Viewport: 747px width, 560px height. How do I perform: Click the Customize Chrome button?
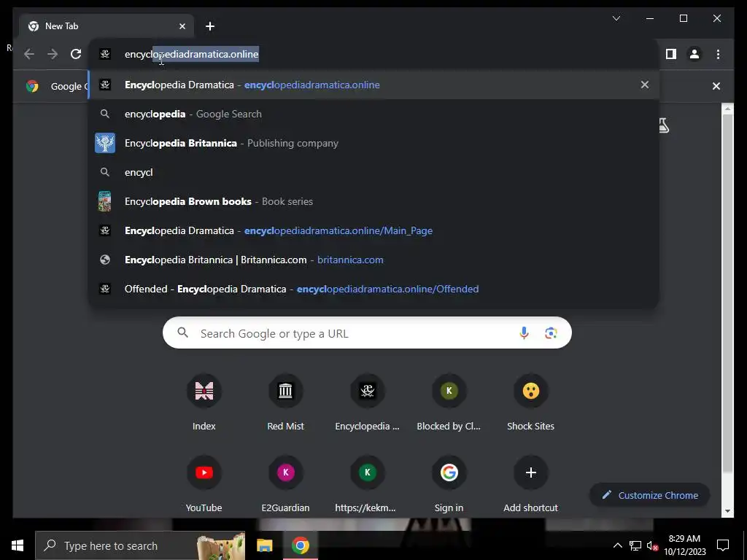[x=650, y=495]
